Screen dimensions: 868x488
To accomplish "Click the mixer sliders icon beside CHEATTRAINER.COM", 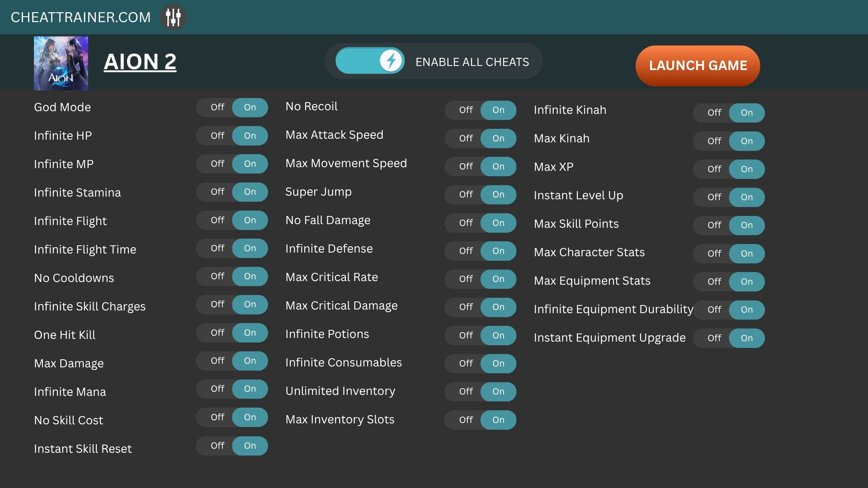I will coord(173,17).
